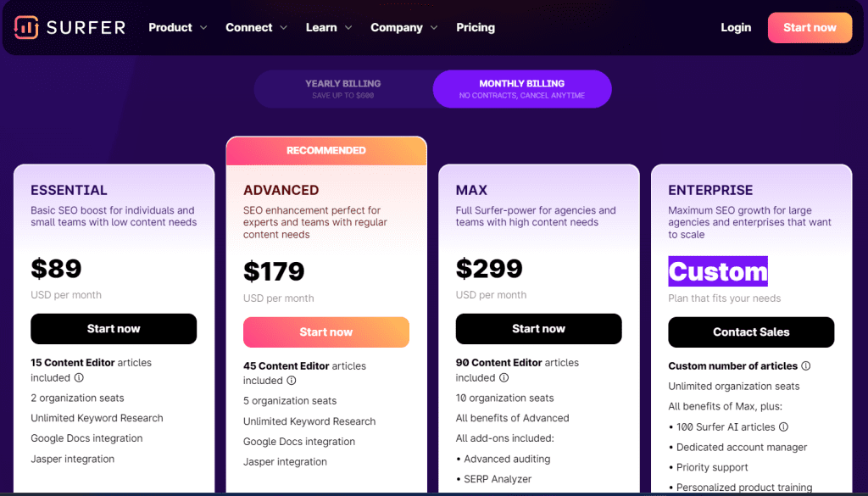Expand the Company dropdown
The height and width of the screenshot is (496, 868).
[x=404, y=27]
